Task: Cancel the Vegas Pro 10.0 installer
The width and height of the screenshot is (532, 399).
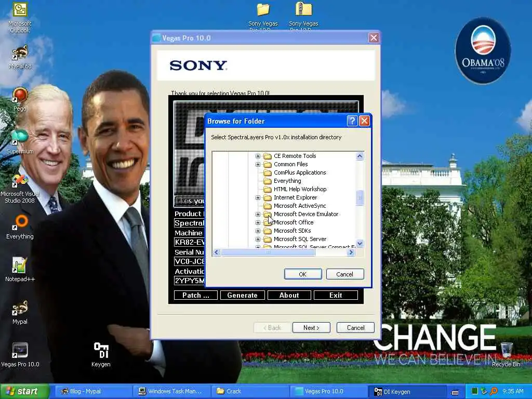Action: point(355,328)
